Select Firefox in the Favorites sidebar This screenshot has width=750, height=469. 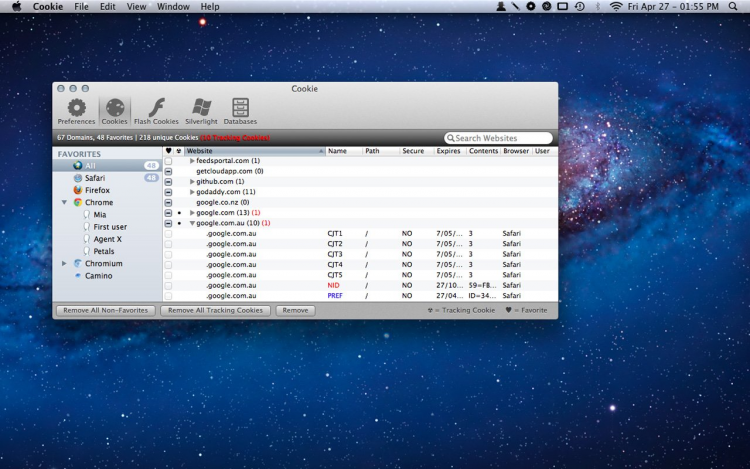coord(97,190)
